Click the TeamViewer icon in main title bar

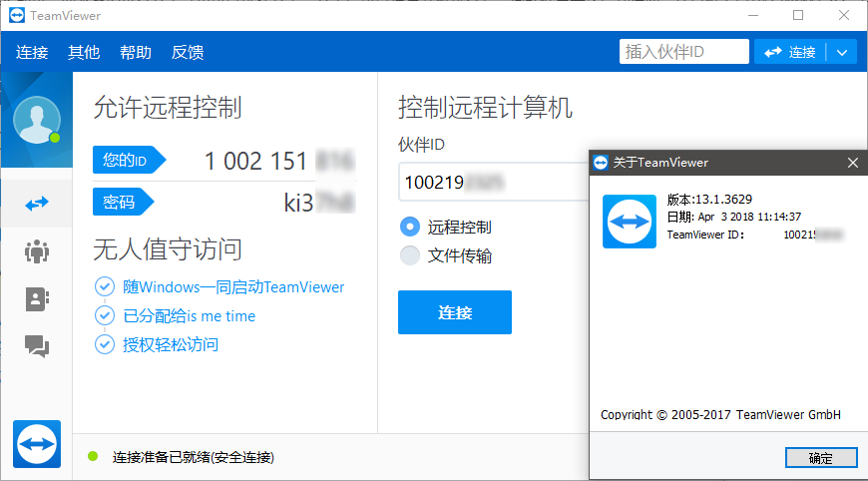pyautogui.click(x=17, y=16)
